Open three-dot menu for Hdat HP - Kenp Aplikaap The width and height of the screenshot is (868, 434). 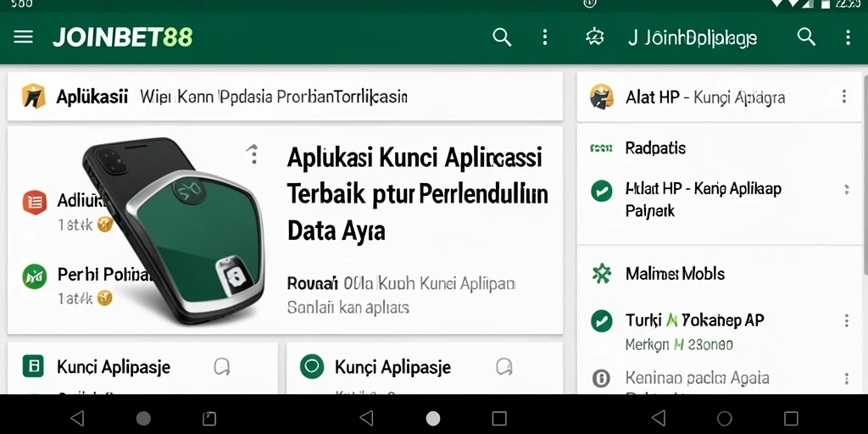pos(847,190)
